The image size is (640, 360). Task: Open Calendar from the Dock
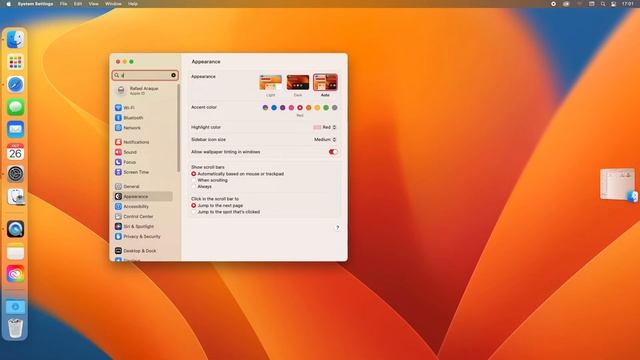pyautogui.click(x=16, y=152)
